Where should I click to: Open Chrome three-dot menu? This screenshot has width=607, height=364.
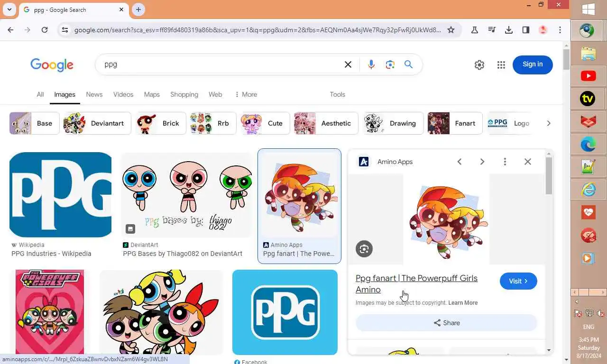pyautogui.click(x=560, y=30)
